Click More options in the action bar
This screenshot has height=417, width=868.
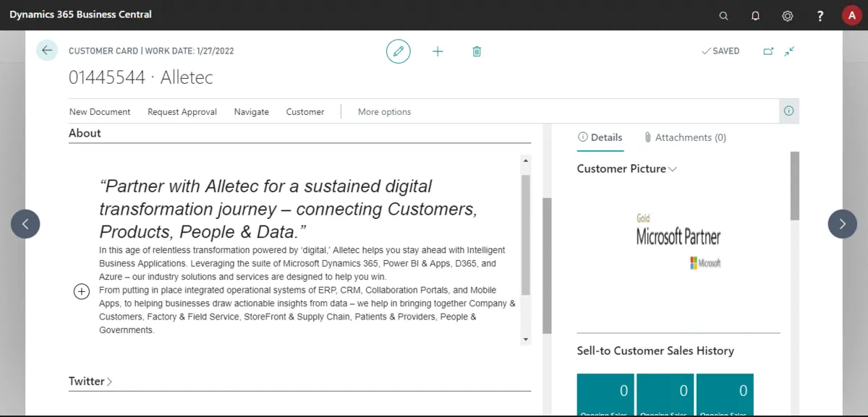[384, 112]
